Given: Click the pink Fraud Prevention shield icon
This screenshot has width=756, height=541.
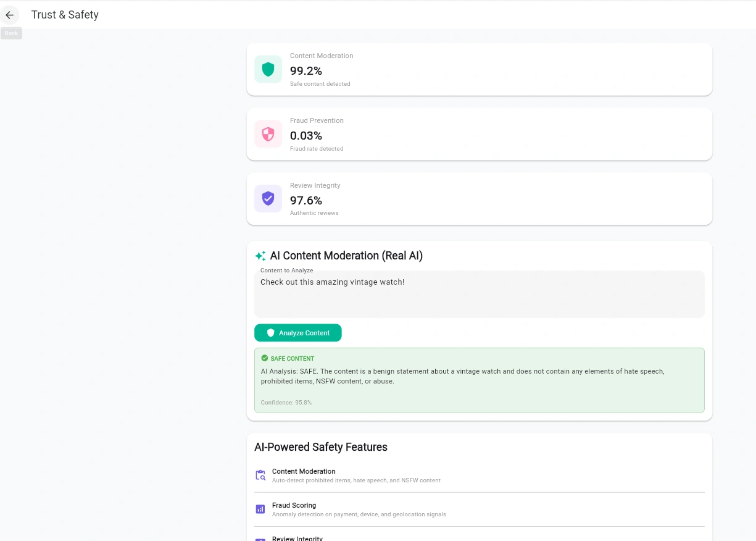Looking at the screenshot, I should 268,134.
